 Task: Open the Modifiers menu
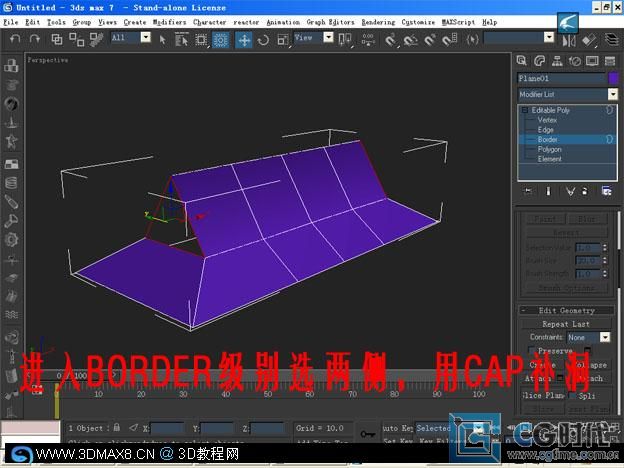pyautogui.click(x=169, y=22)
